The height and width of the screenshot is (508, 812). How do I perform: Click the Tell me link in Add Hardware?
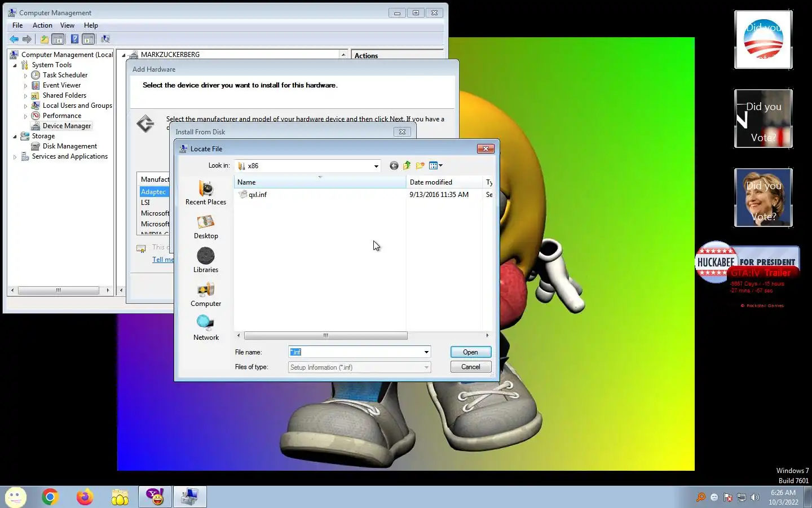(x=163, y=260)
